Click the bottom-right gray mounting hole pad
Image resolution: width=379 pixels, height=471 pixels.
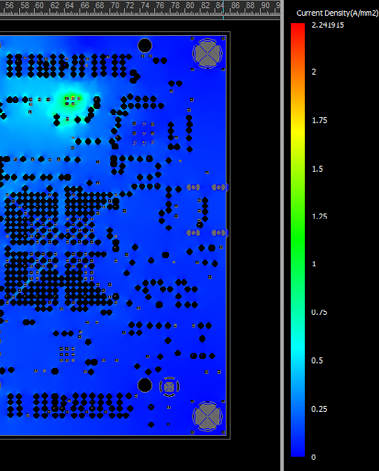(207, 416)
